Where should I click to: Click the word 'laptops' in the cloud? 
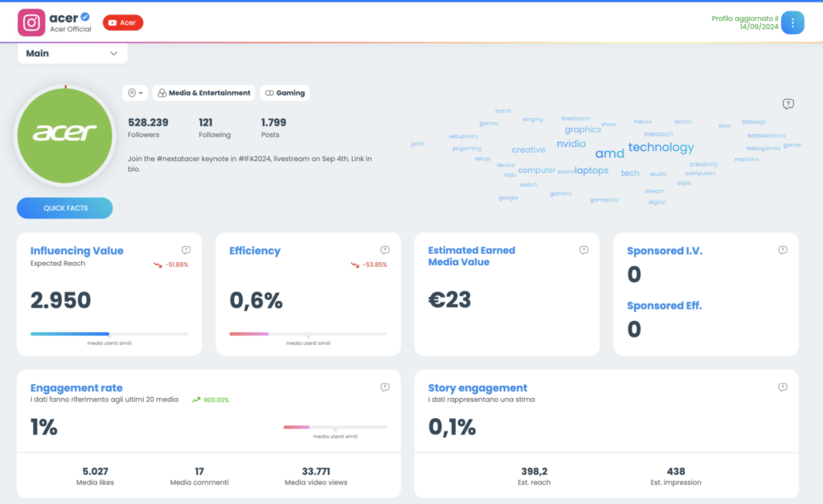(592, 170)
